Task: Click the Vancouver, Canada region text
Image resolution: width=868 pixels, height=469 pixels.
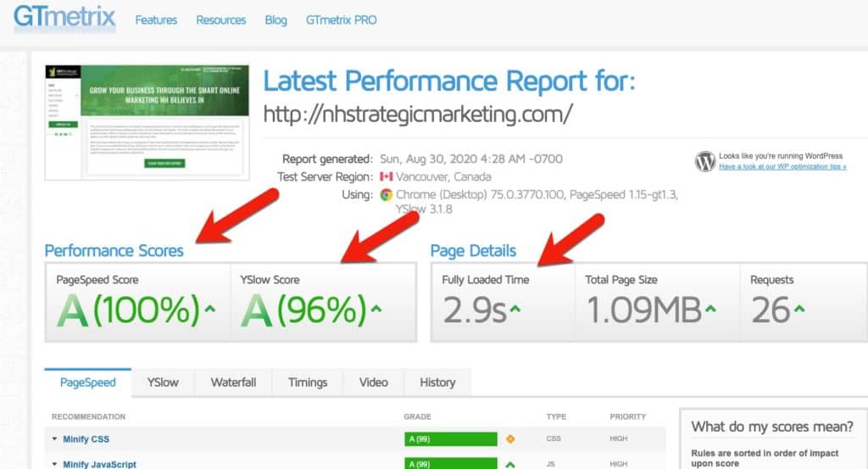Action: point(443,176)
